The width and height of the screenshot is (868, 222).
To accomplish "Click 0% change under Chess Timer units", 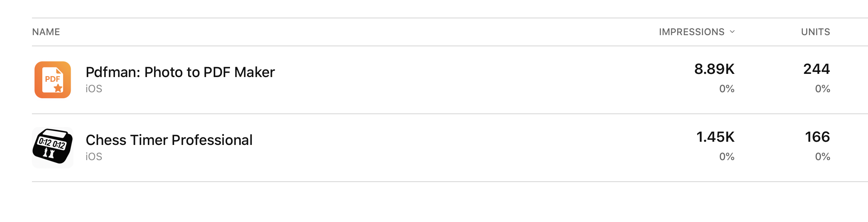I will [822, 157].
